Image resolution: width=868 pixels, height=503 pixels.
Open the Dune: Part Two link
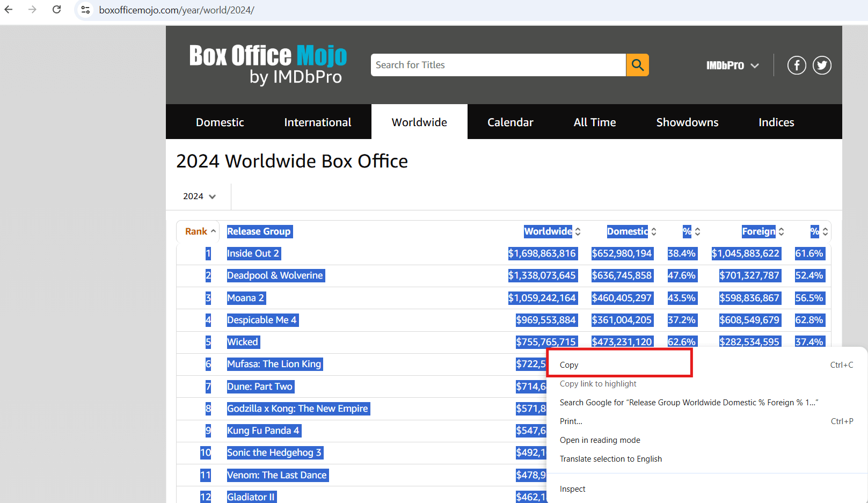pos(260,387)
